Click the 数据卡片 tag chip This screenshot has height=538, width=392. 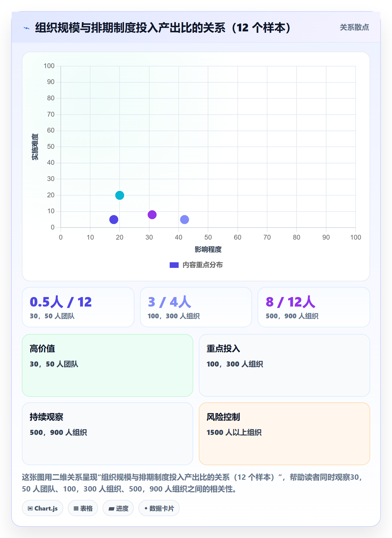(159, 508)
